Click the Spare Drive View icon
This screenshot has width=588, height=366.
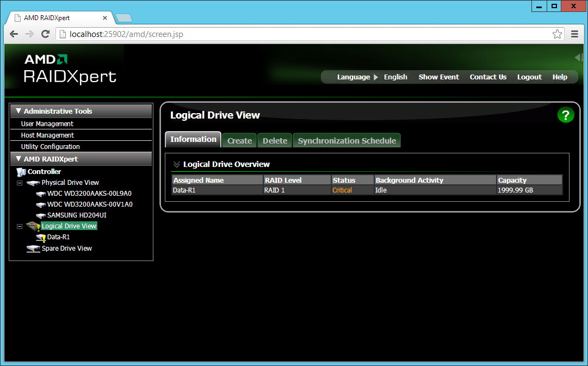33,249
